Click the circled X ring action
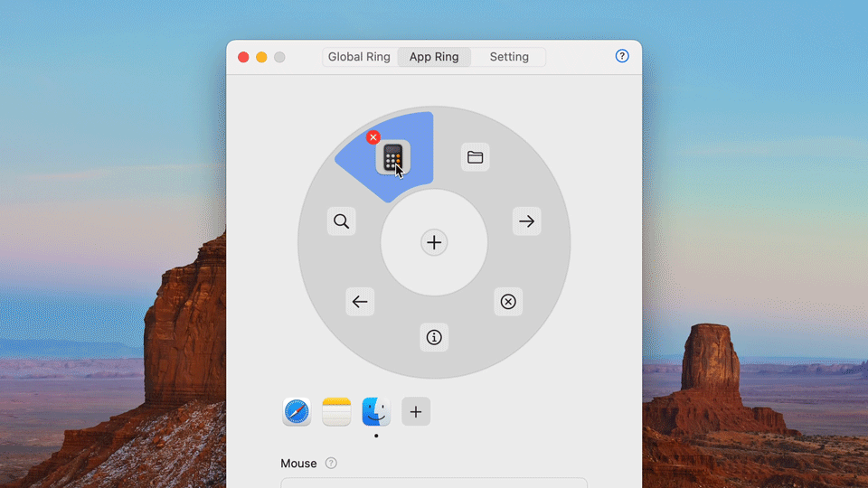The width and height of the screenshot is (868, 488). pyautogui.click(x=508, y=302)
